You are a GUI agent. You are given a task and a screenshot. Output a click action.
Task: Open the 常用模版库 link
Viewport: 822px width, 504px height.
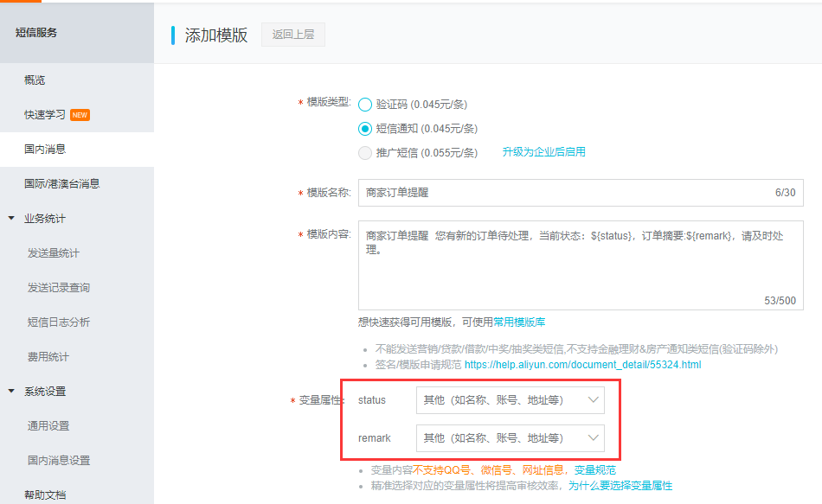519,322
